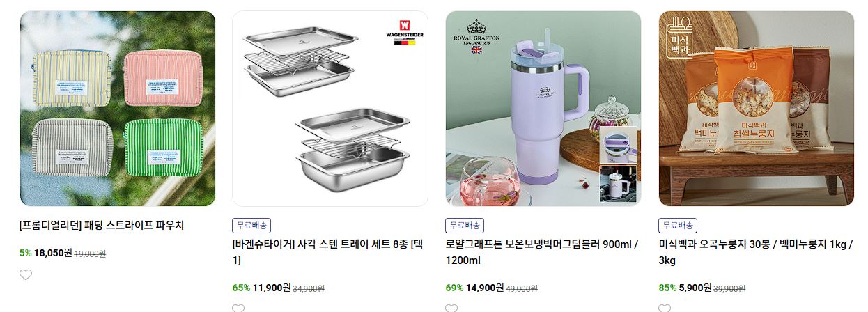Screen dimensions: 868x312
Task: Click 무료배송 badge on 누룽지 item
Action: point(678,226)
